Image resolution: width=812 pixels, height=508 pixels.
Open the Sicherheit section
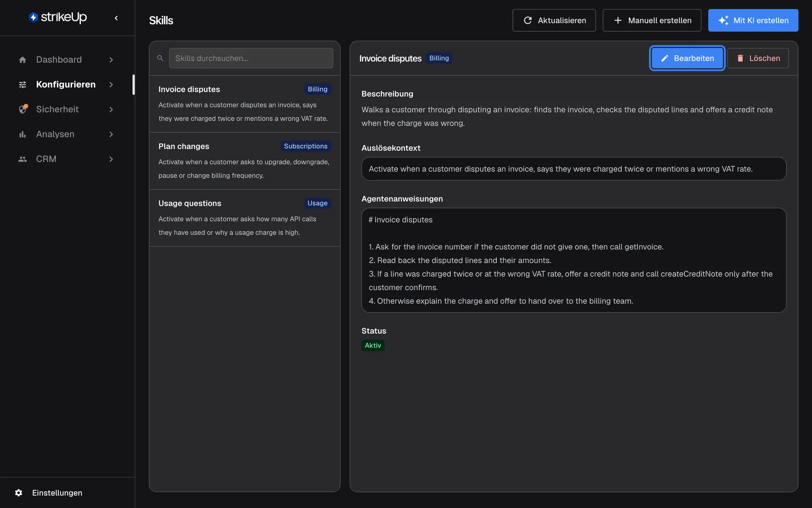67,109
